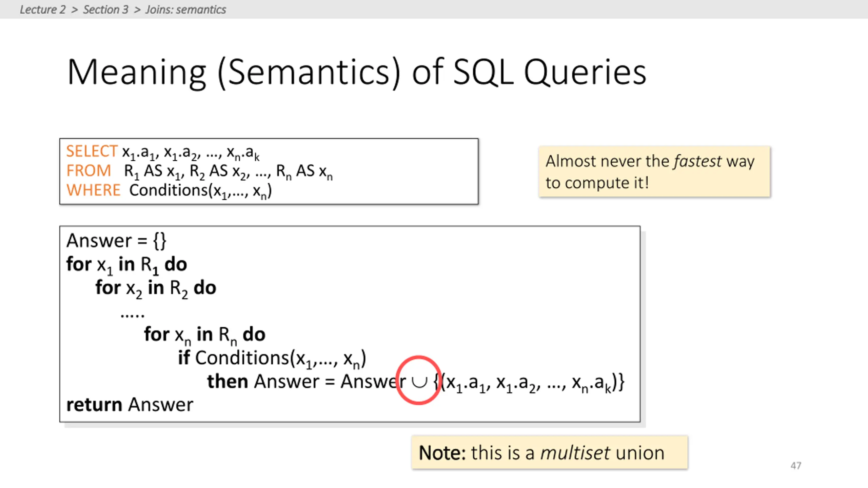Select the Joins: semantics breadcrumb
The image size is (868, 488).
click(185, 9)
